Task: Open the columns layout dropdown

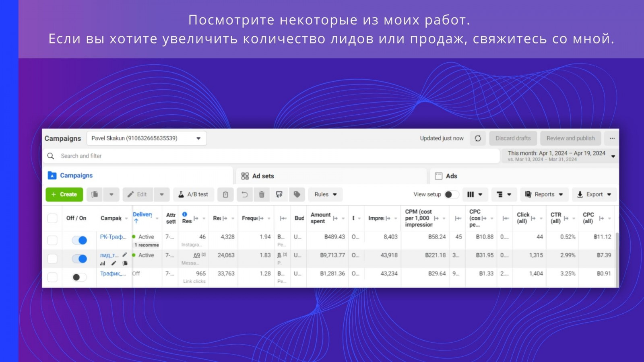Action: tap(475, 194)
